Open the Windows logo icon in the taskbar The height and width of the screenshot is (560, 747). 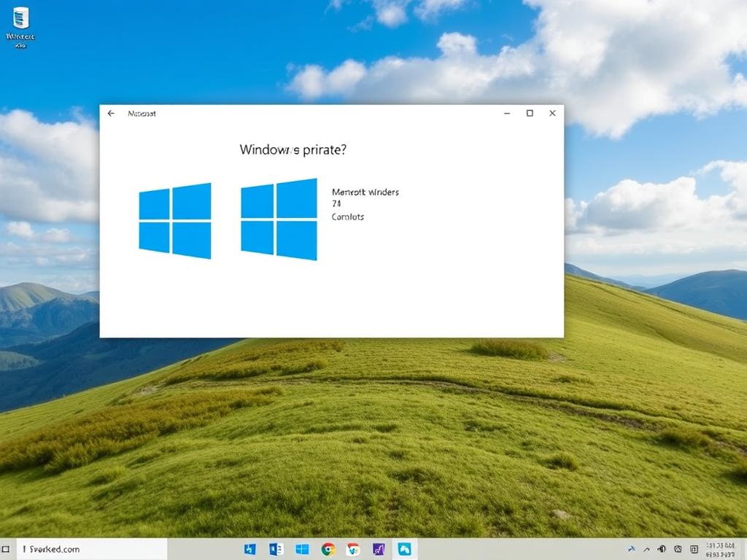(302, 550)
